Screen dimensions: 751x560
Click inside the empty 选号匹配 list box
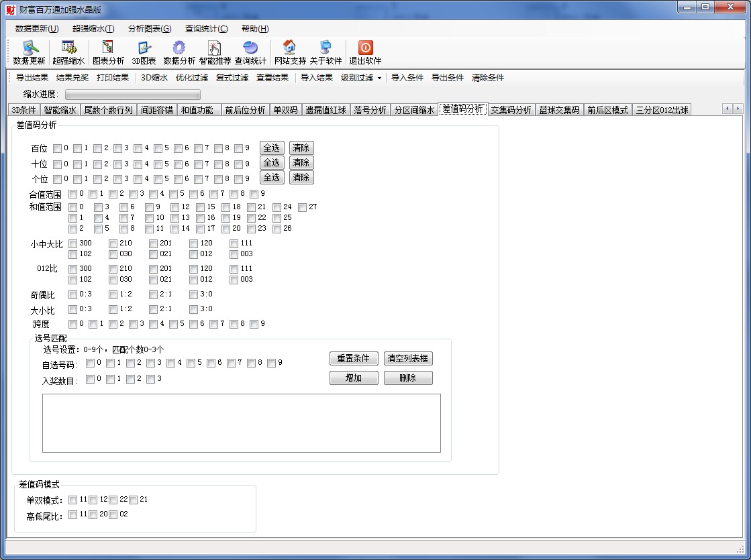[x=241, y=423]
